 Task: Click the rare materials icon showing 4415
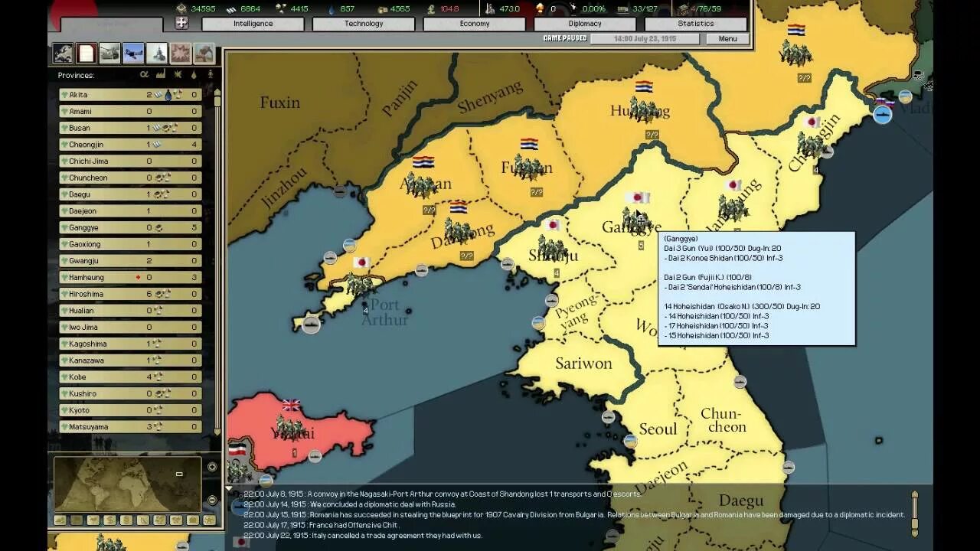point(280,8)
